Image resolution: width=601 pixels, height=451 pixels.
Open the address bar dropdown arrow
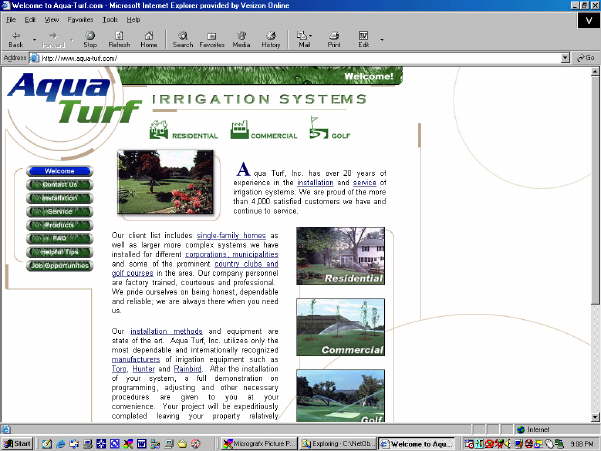coord(565,58)
